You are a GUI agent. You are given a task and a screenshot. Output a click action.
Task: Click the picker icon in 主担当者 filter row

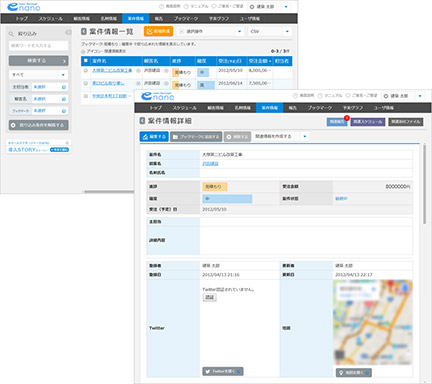click(x=64, y=87)
